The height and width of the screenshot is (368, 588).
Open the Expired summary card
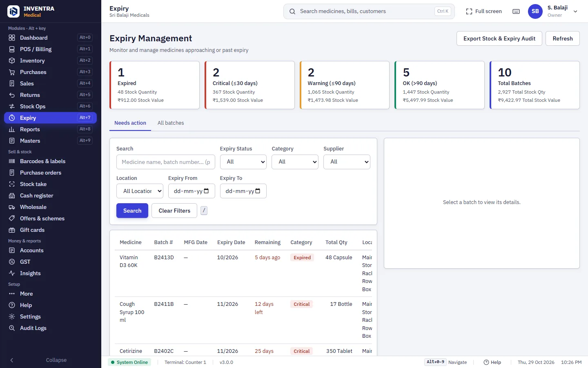tap(154, 85)
